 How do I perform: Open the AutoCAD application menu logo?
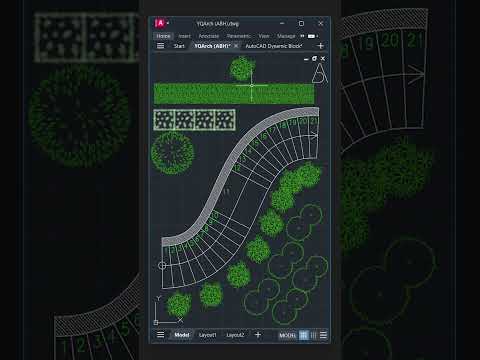tap(160, 23)
